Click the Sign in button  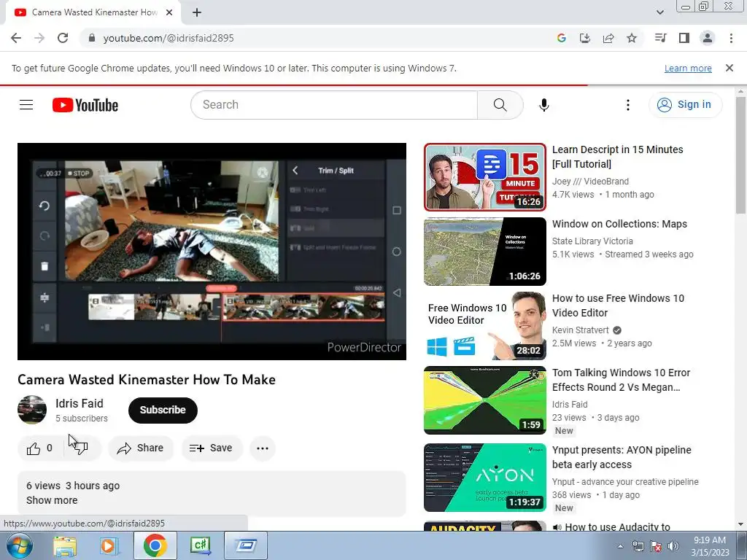pyautogui.click(x=685, y=105)
